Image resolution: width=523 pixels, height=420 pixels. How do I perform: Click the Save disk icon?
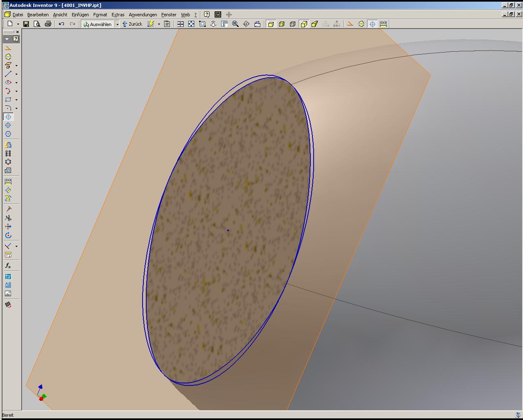tap(26, 24)
